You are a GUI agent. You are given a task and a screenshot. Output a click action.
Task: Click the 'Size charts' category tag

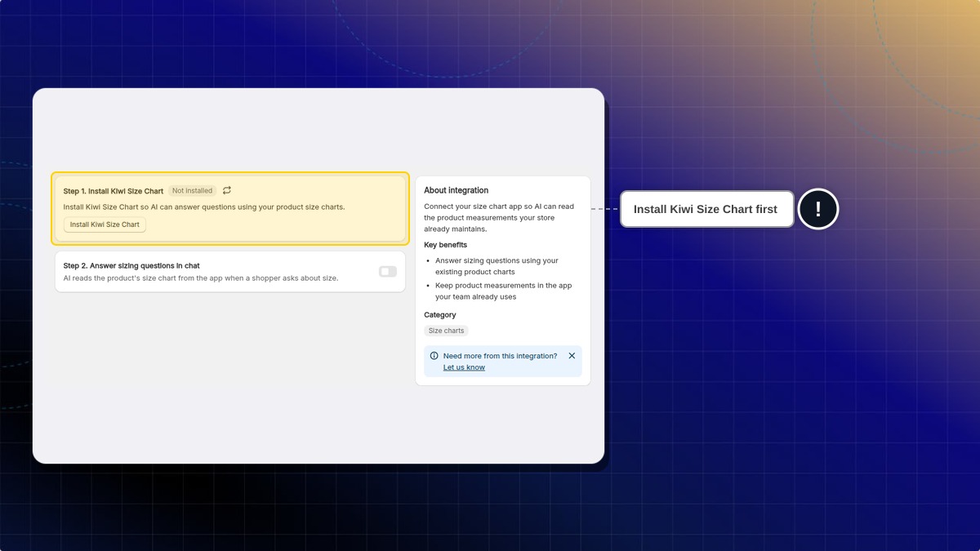point(446,331)
